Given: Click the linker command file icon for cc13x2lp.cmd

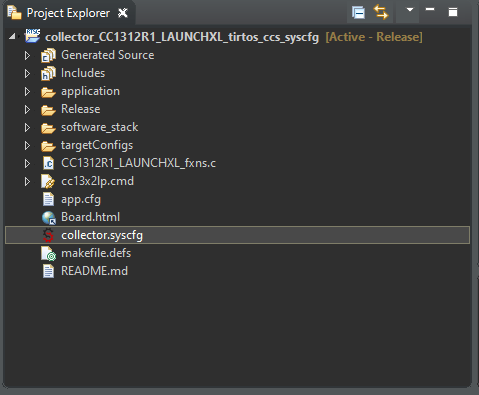Looking at the screenshot, I should [x=48, y=181].
